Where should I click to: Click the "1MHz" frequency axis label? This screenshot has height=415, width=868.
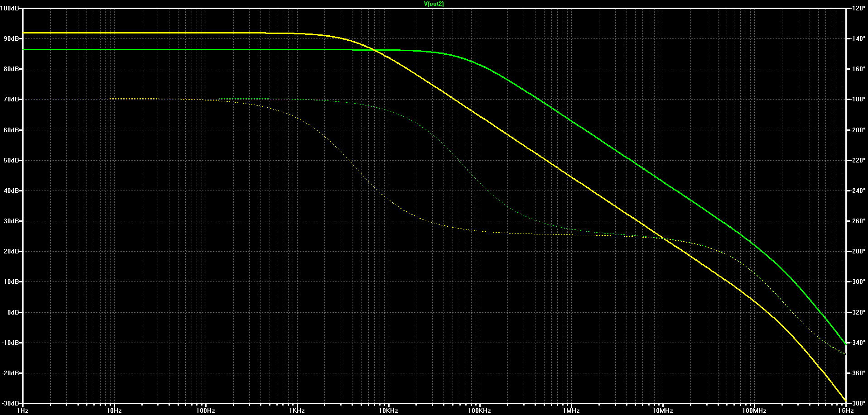point(571,410)
